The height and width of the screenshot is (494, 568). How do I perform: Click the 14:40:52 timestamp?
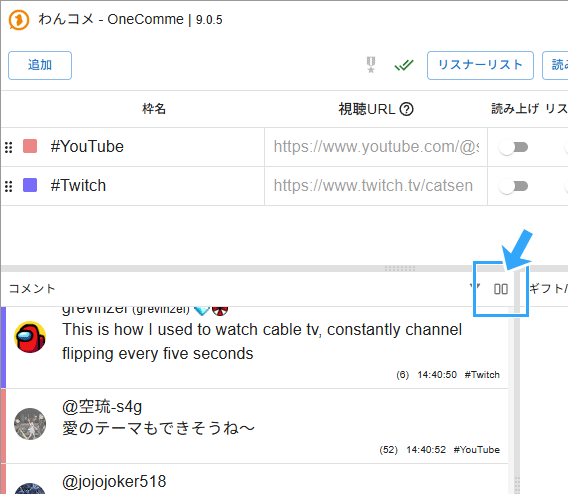pos(426,450)
